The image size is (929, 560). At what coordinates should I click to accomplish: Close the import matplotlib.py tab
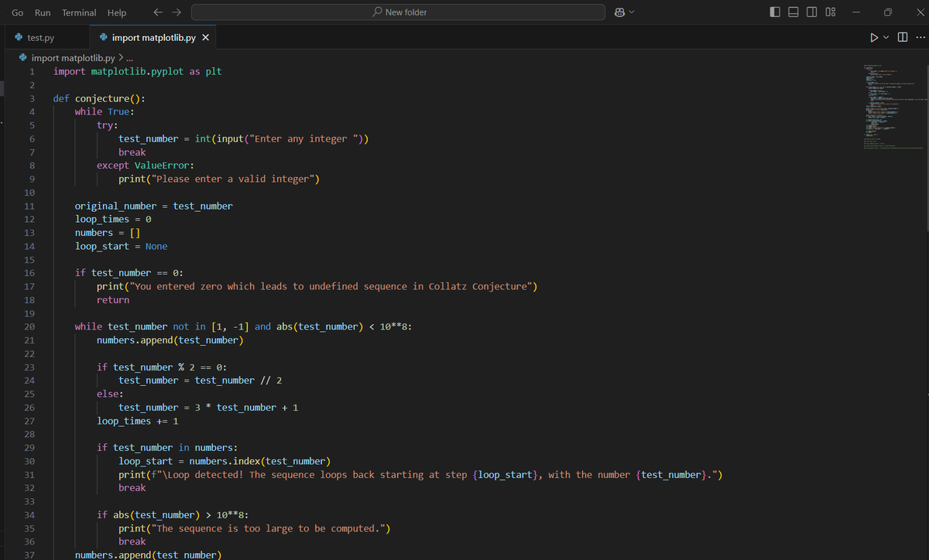pyautogui.click(x=205, y=38)
